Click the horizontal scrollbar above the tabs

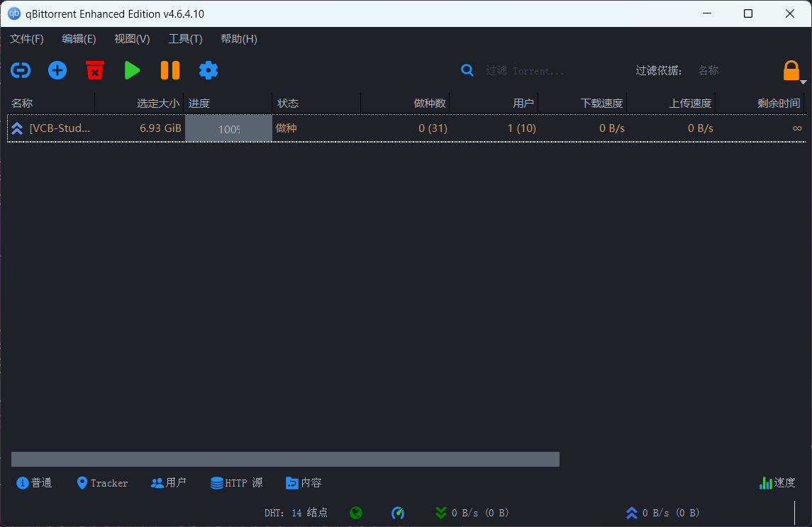285,459
